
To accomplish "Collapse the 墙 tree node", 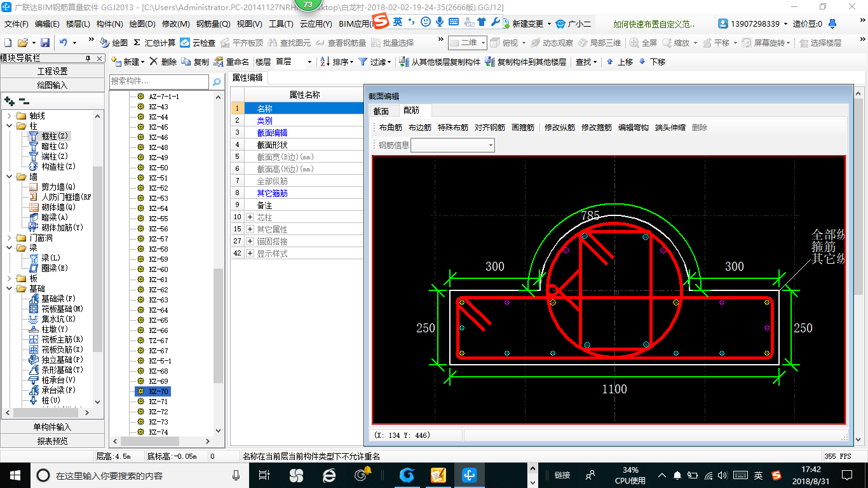I will (x=9, y=177).
